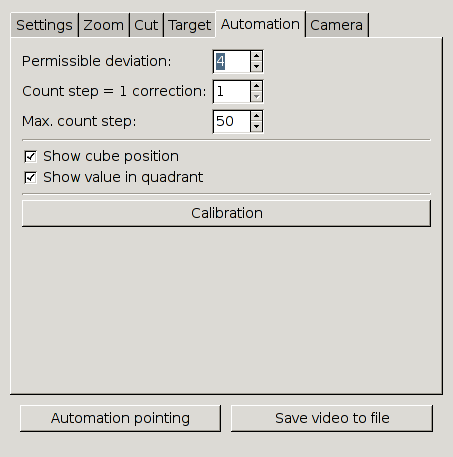Click the Count step correction field

pyautogui.click(x=232, y=91)
